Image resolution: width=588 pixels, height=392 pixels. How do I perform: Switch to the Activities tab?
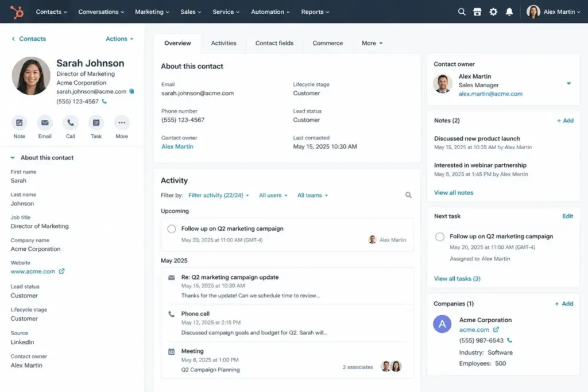(223, 43)
